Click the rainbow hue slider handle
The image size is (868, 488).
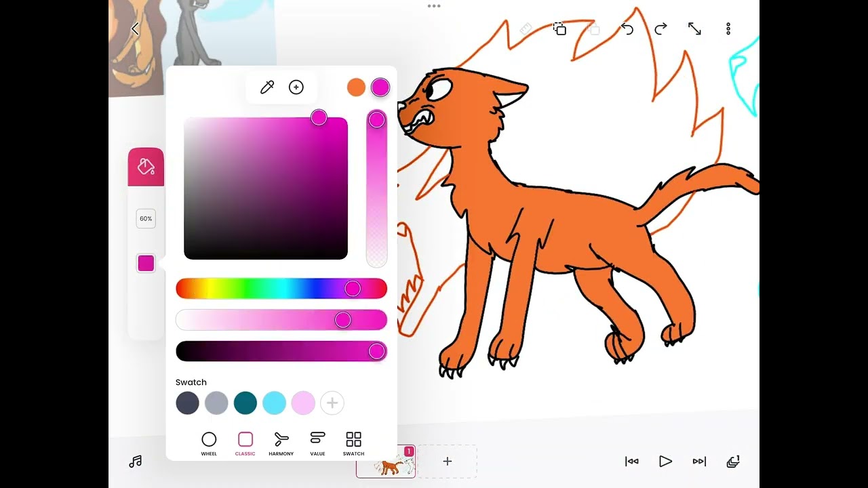pyautogui.click(x=353, y=289)
